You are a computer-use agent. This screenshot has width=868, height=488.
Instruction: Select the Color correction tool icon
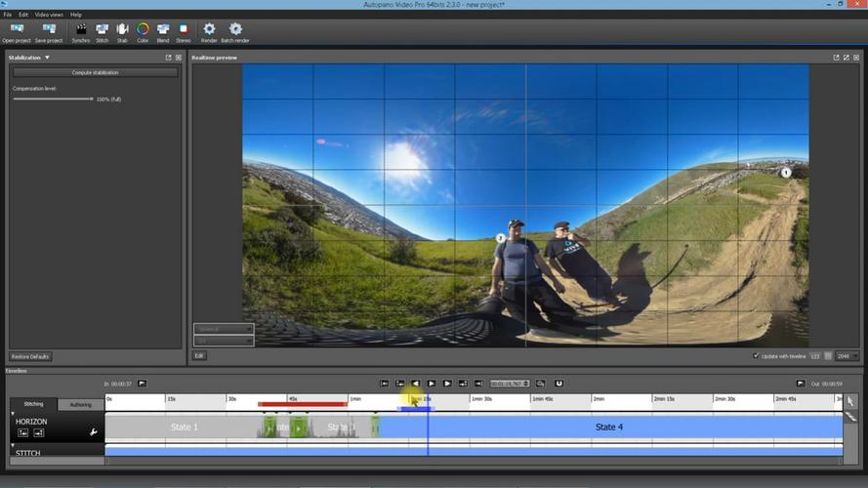point(143,30)
